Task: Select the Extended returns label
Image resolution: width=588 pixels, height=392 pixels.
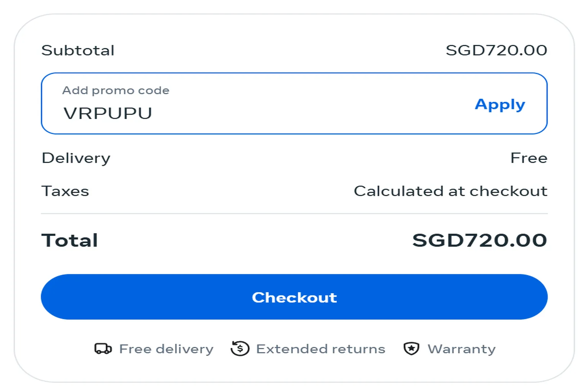Action: pyautogui.click(x=321, y=349)
